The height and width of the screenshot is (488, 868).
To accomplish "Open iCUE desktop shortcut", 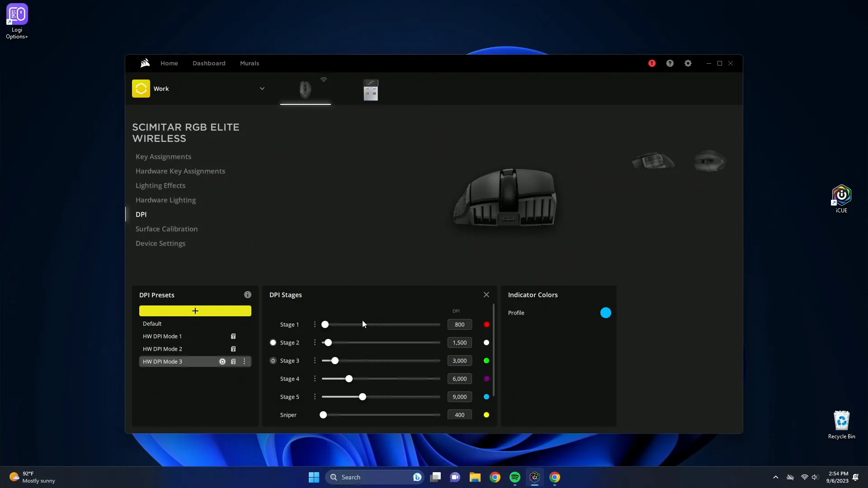I will click(x=841, y=199).
